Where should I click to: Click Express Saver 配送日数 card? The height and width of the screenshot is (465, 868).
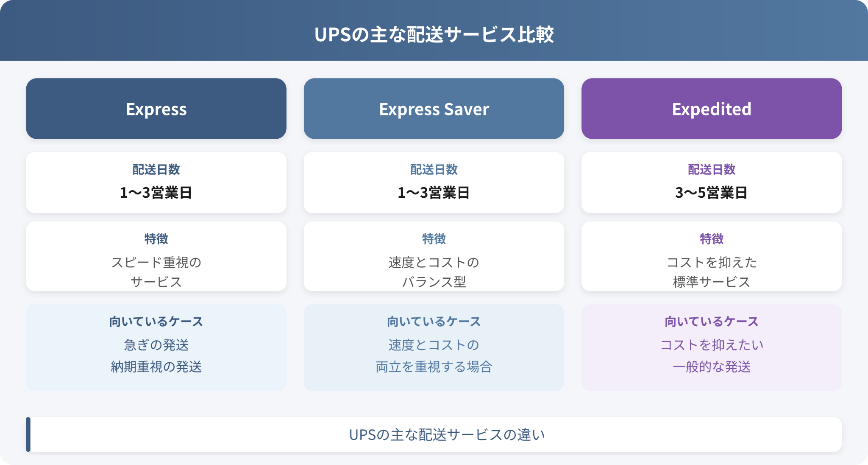coord(434,182)
